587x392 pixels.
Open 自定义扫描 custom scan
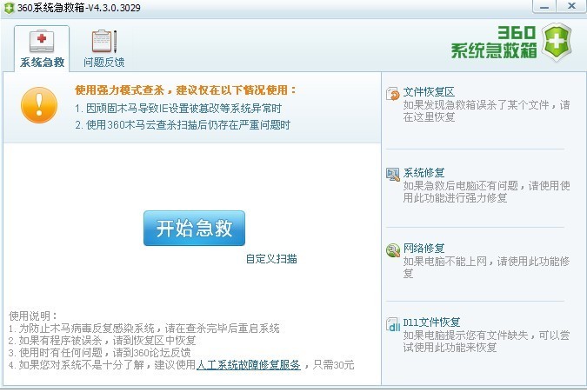[271, 259]
